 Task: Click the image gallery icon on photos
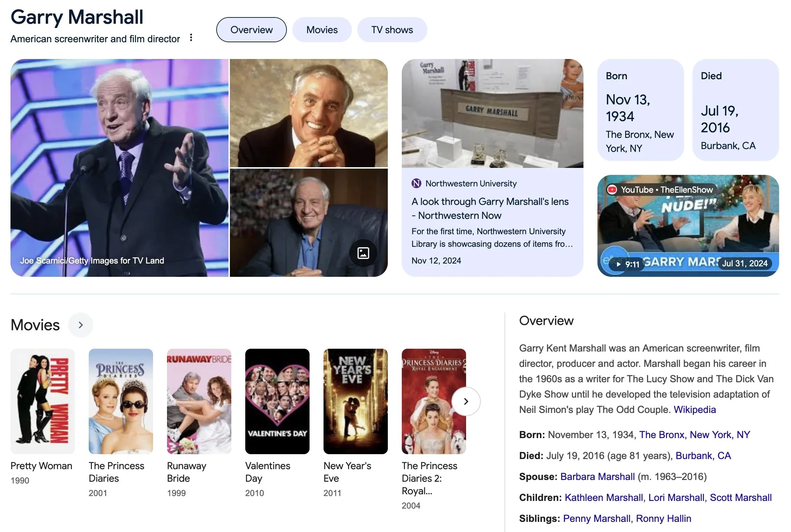[363, 253]
